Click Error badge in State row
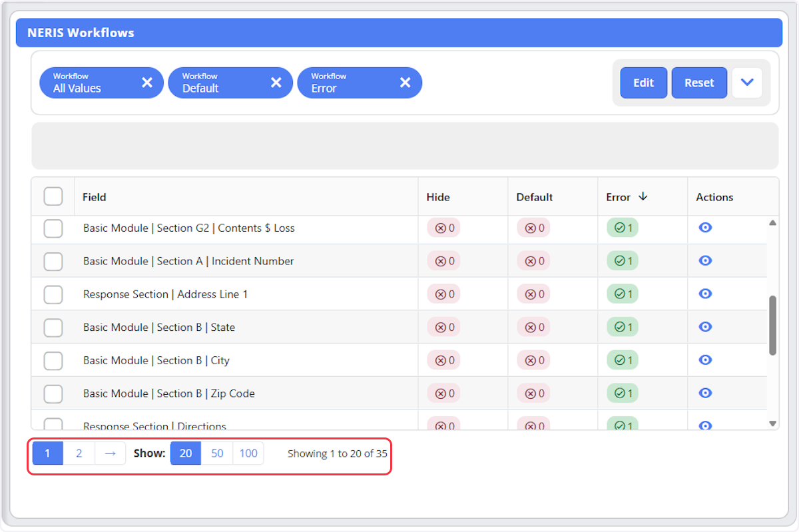799x532 pixels. [x=623, y=327]
